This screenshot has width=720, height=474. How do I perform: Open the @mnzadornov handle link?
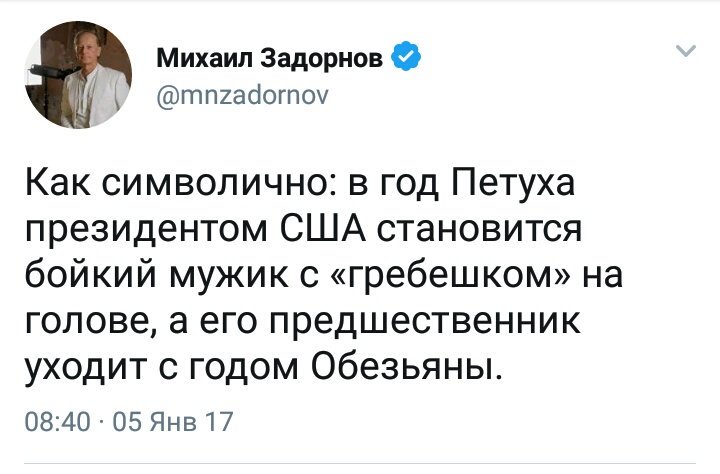[x=242, y=95]
